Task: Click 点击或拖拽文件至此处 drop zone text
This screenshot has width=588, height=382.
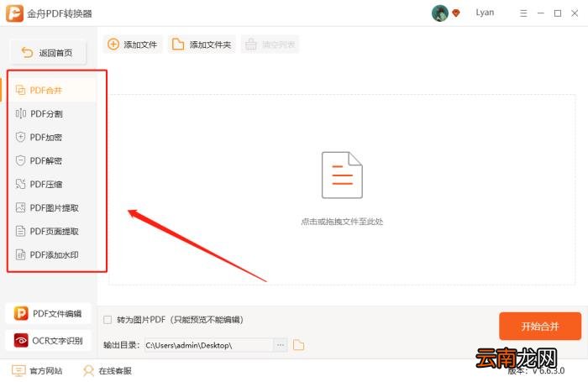Action: pyautogui.click(x=342, y=222)
